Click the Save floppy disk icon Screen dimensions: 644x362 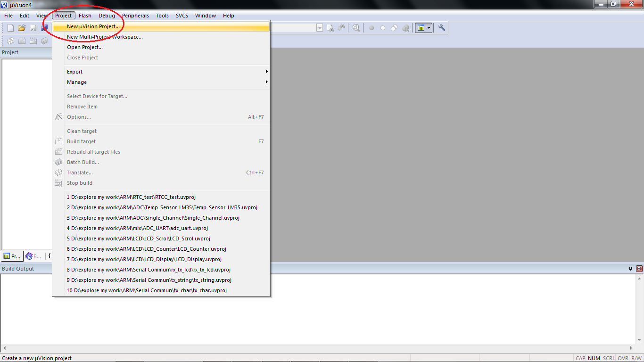point(33,28)
